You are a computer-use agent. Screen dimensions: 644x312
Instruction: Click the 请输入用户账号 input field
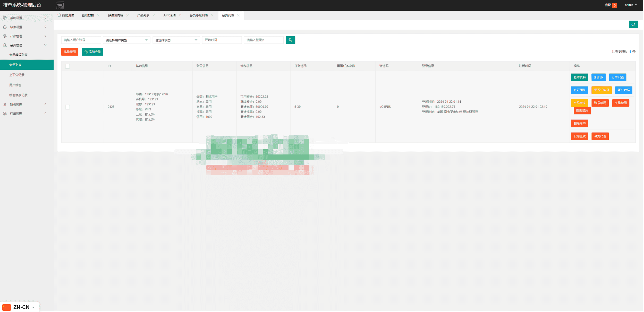pyautogui.click(x=81, y=40)
